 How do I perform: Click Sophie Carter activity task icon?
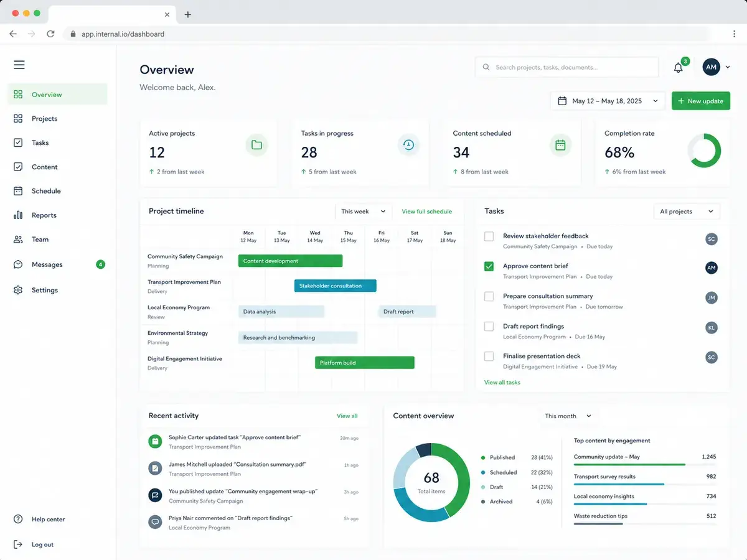155,441
